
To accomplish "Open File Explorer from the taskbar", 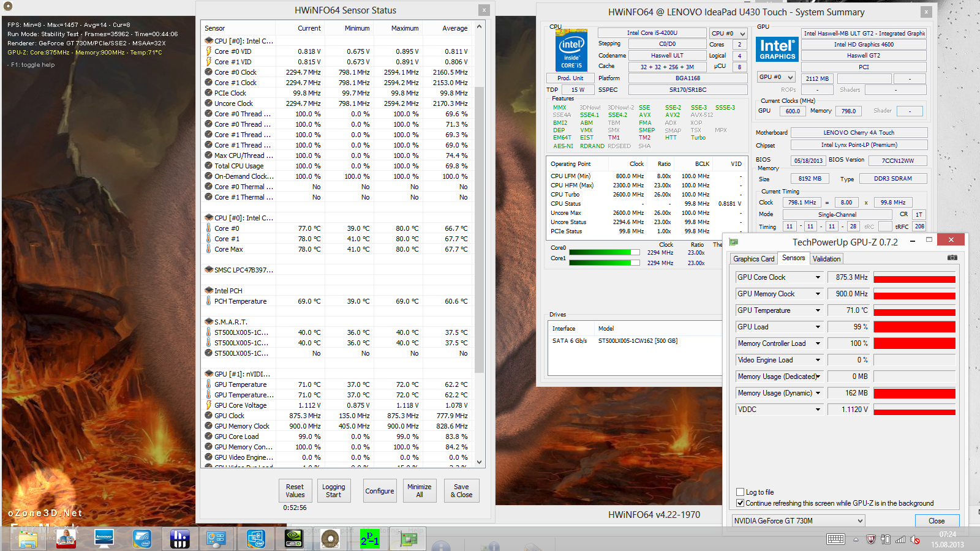I will point(28,539).
